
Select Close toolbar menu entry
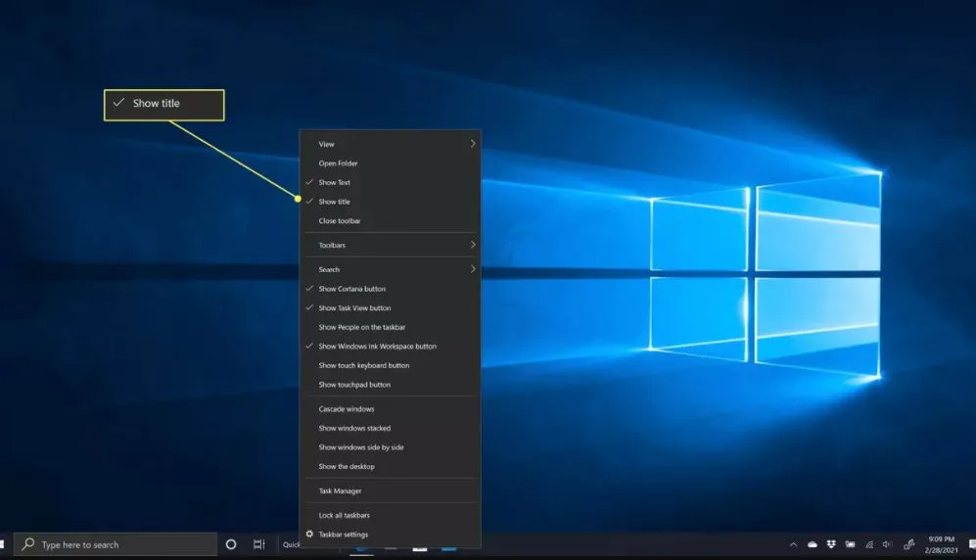click(x=391, y=221)
